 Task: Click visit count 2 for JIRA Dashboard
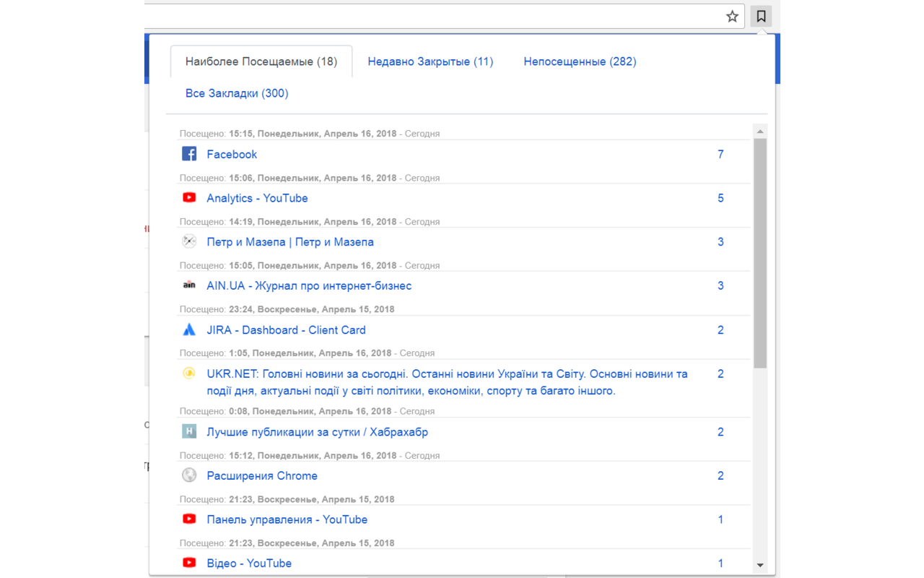(720, 330)
